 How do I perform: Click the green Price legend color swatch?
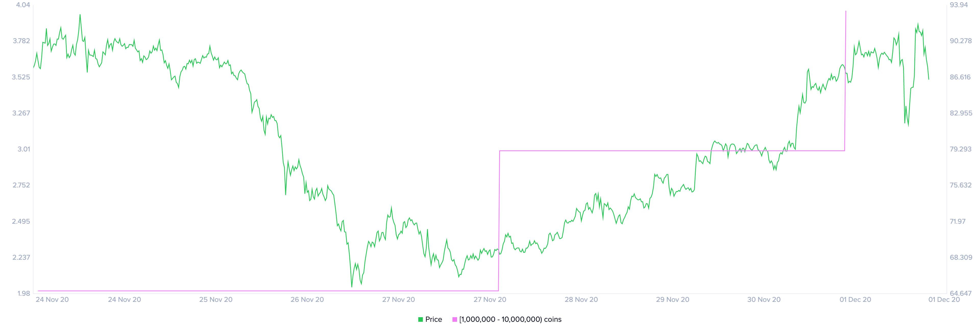pyautogui.click(x=420, y=319)
